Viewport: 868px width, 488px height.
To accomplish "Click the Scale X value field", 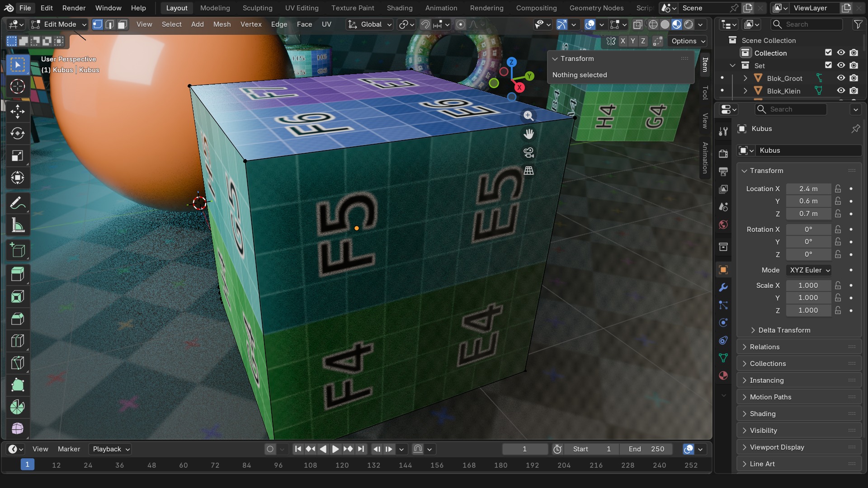I will coord(808,286).
